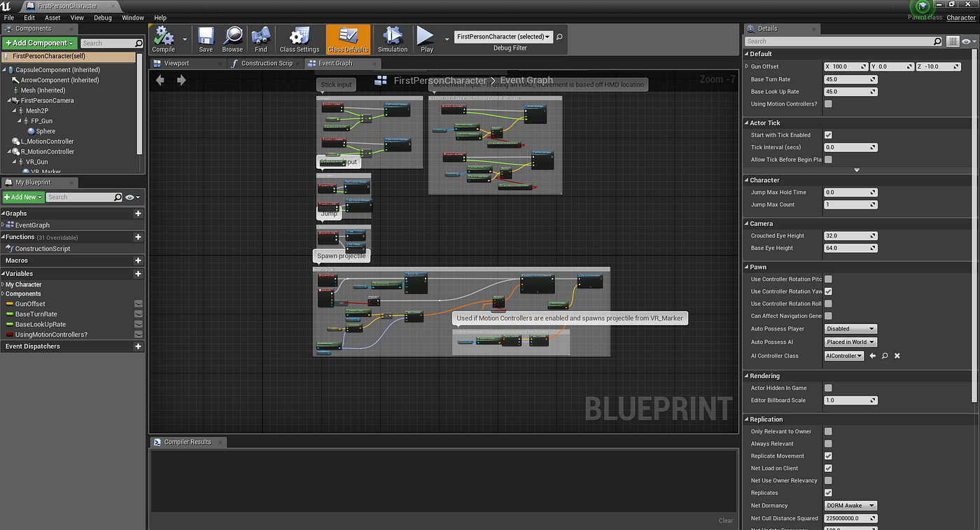
Task: Collapse the Pawn details section
Action: coord(746,267)
